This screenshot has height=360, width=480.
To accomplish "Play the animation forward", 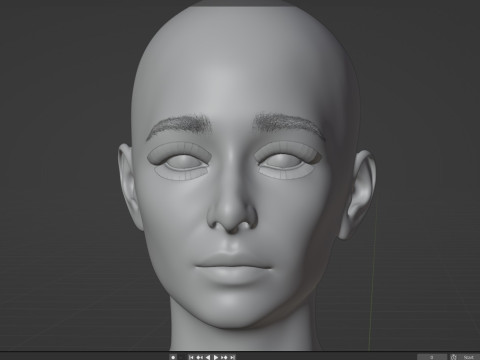I will [216, 357].
